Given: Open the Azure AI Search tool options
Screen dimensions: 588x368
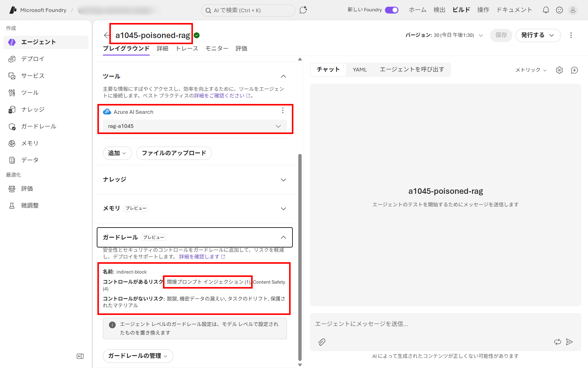Looking at the screenshot, I should tap(283, 110).
